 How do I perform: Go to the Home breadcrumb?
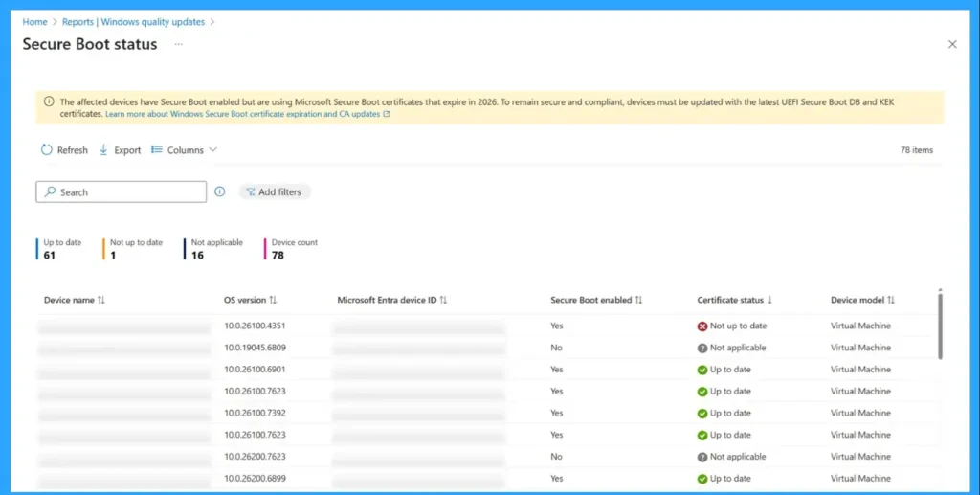tap(35, 22)
